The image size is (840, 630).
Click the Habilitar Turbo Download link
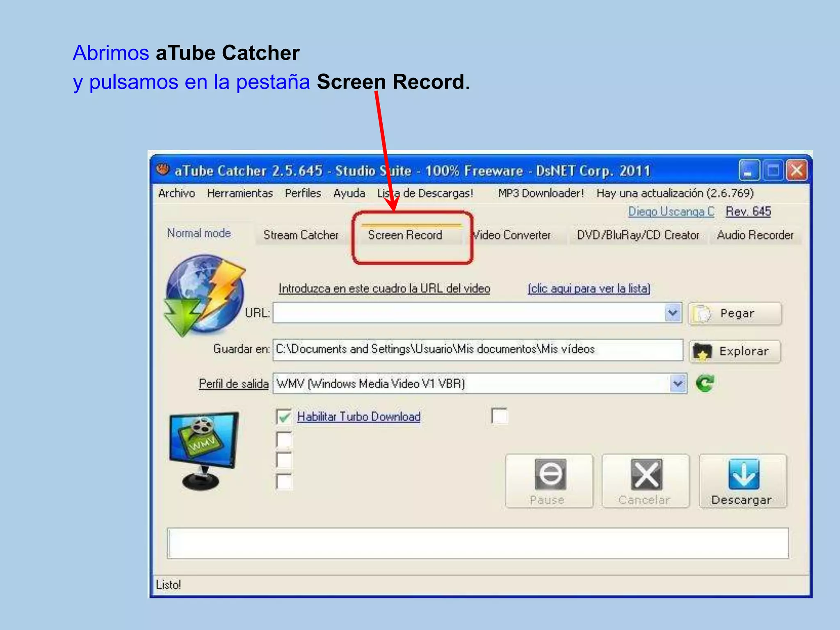click(359, 417)
